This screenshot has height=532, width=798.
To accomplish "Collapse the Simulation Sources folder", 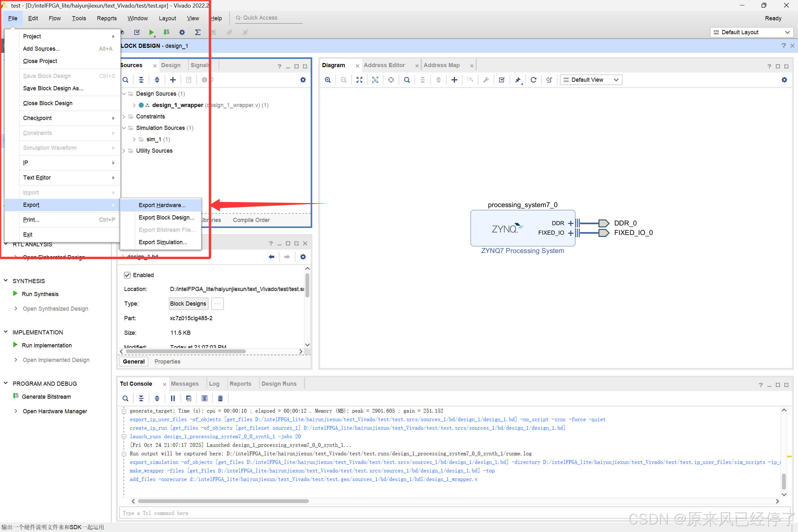I will [x=124, y=128].
